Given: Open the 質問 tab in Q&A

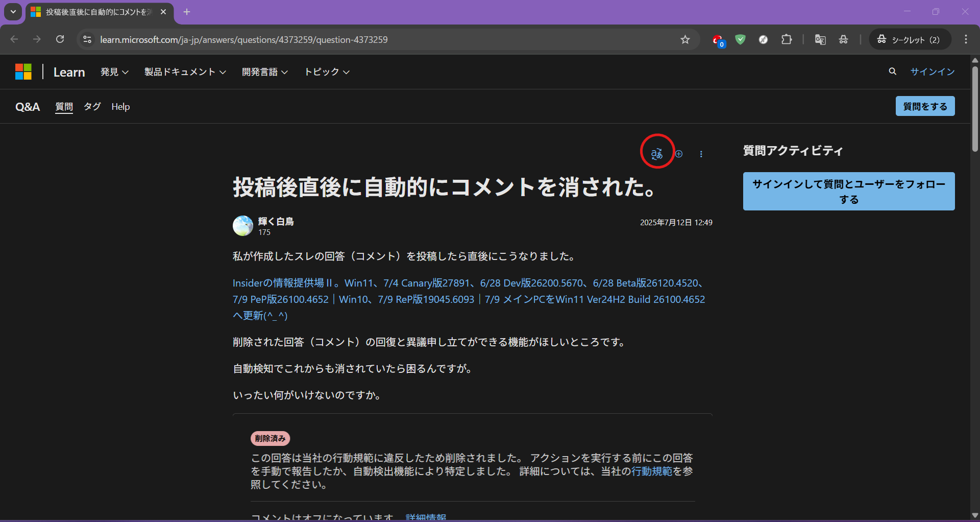Looking at the screenshot, I should tap(64, 106).
